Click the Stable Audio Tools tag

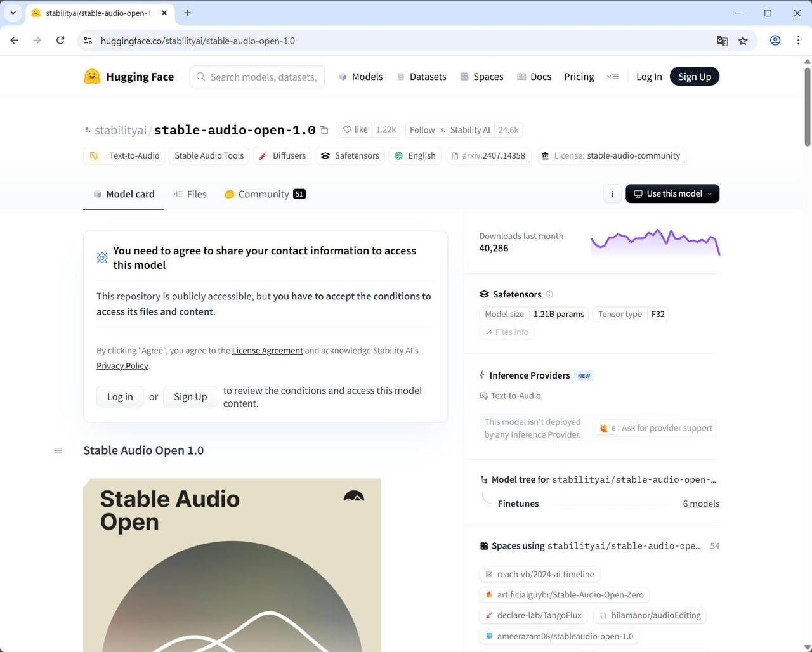point(209,155)
